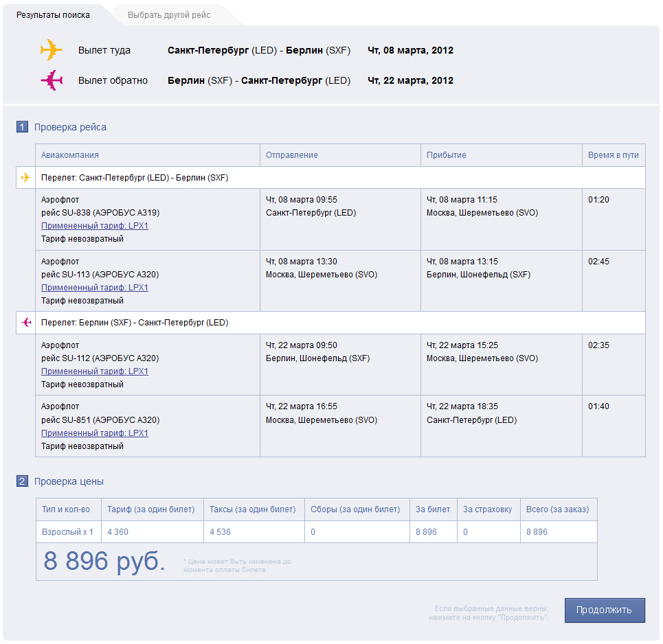
Task: Click the yellow plane icon beside Вылет туда
Action: [x=52, y=50]
